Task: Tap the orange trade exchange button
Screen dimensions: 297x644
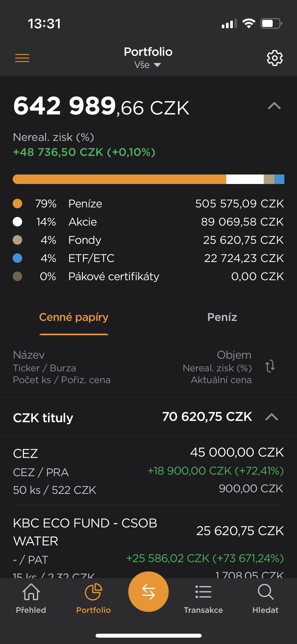Action: 148,592
